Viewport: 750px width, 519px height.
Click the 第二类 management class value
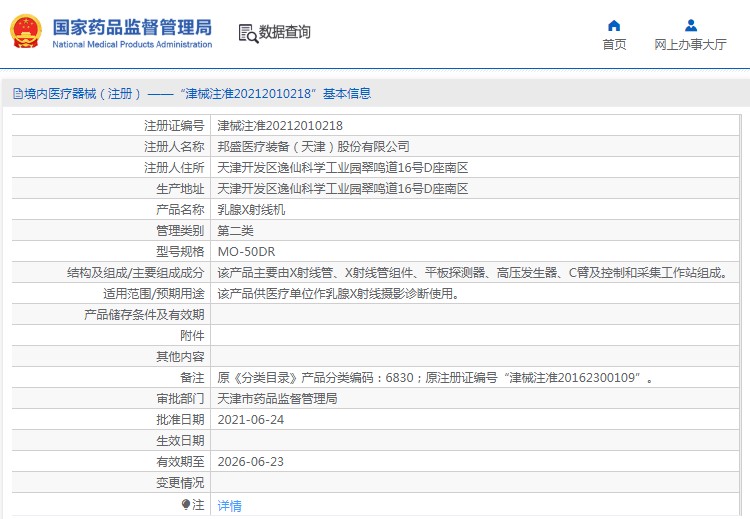tap(235, 231)
